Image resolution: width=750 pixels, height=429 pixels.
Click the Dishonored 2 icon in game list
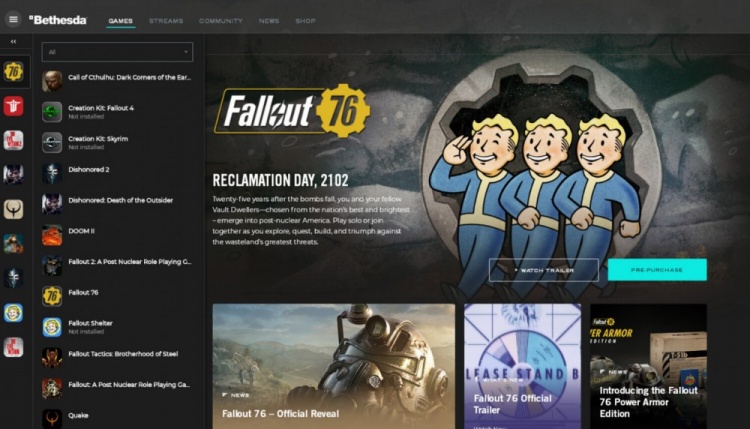point(52,173)
